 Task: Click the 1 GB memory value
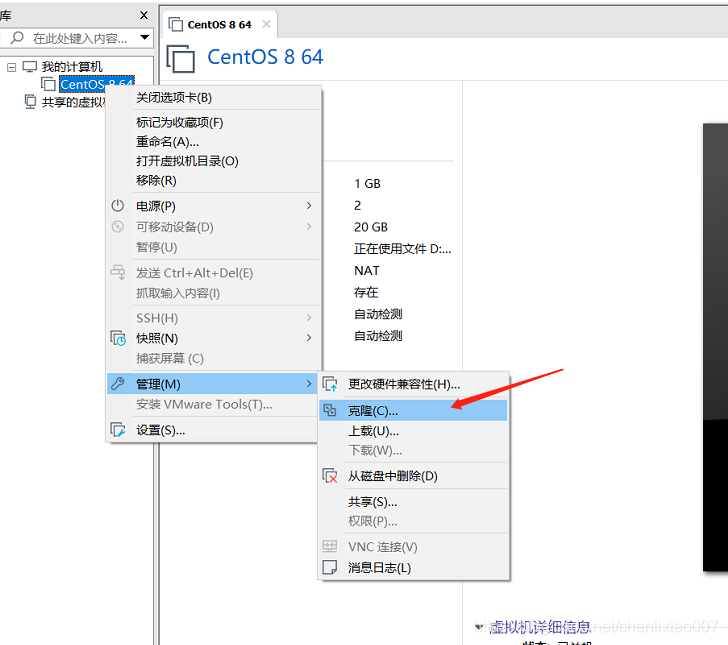(x=367, y=183)
